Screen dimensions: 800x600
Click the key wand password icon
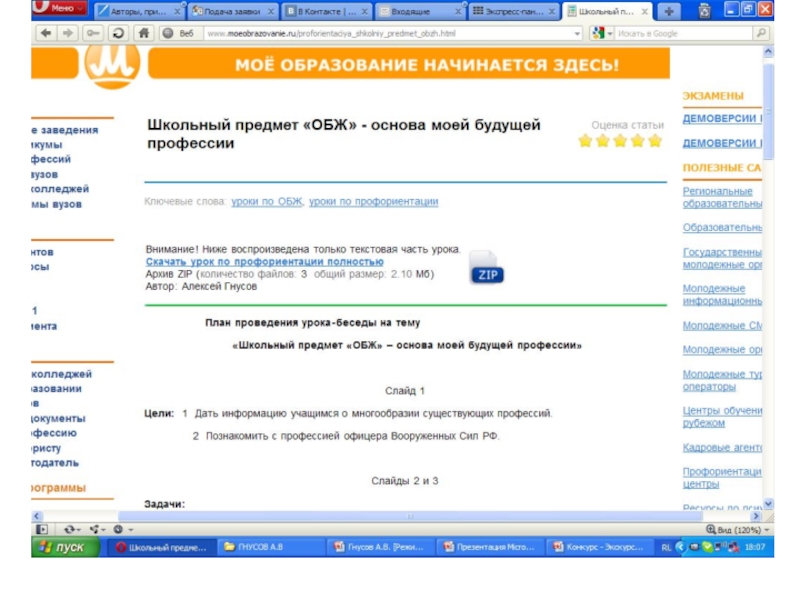[x=94, y=33]
